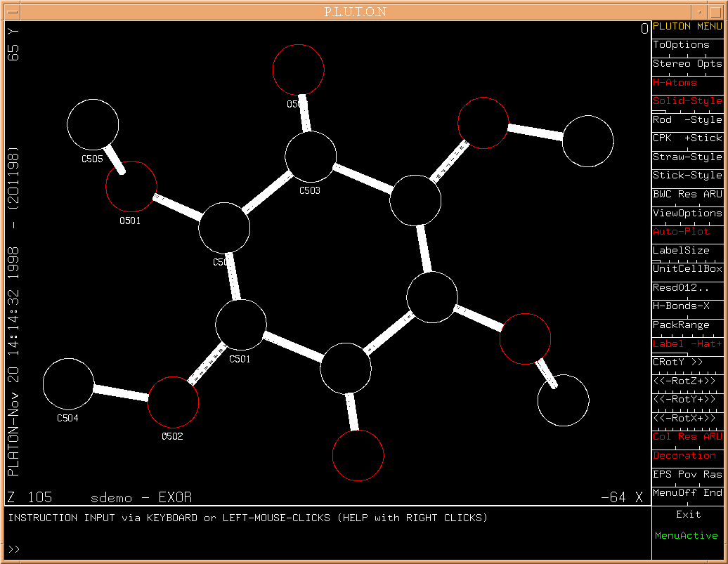Click the instruction input prompt line

(x=327, y=549)
